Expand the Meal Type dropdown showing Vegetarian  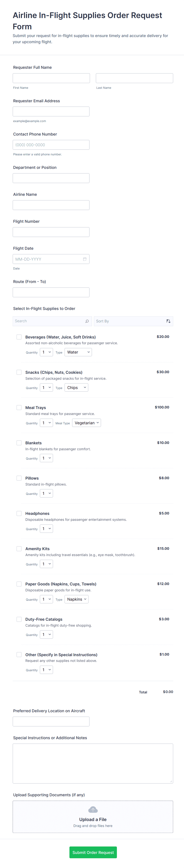click(86, 423)
